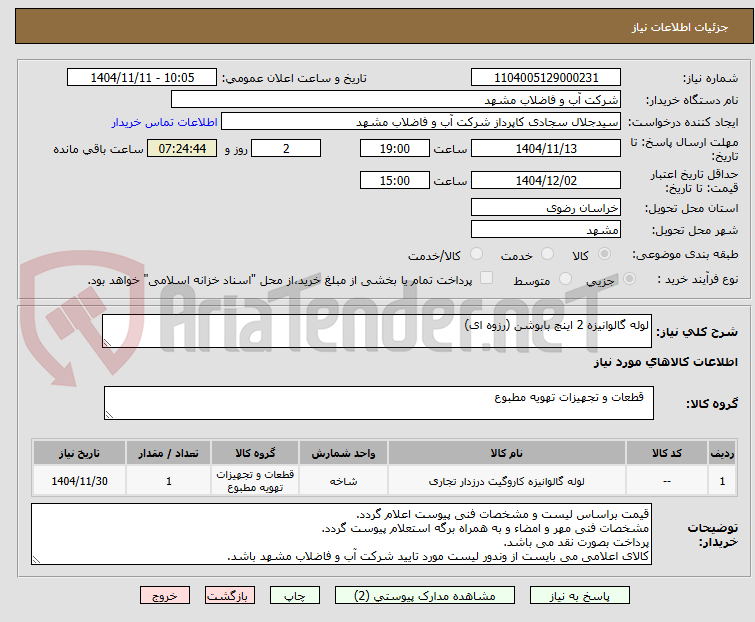Click the need number field 1104005129000231

(x=546, y=78)
